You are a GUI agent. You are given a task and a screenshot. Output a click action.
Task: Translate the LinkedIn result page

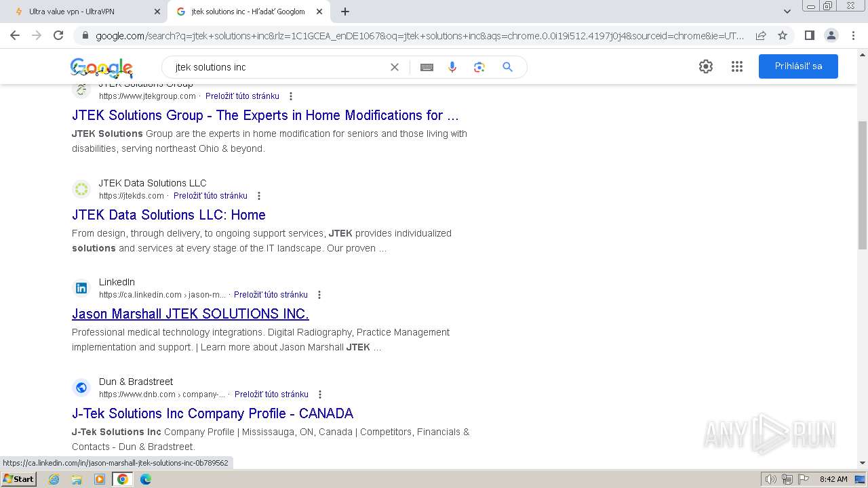[271, 295]
